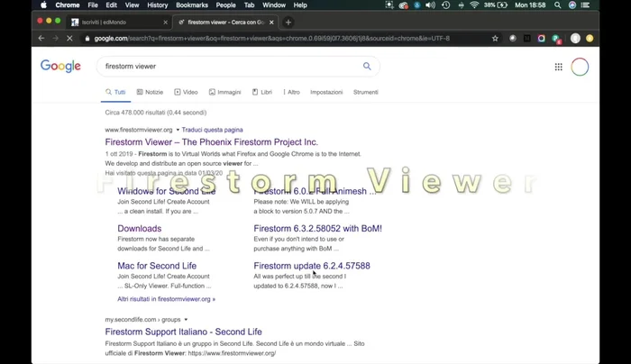Open the Chrome application menu

tap(68, 5)
